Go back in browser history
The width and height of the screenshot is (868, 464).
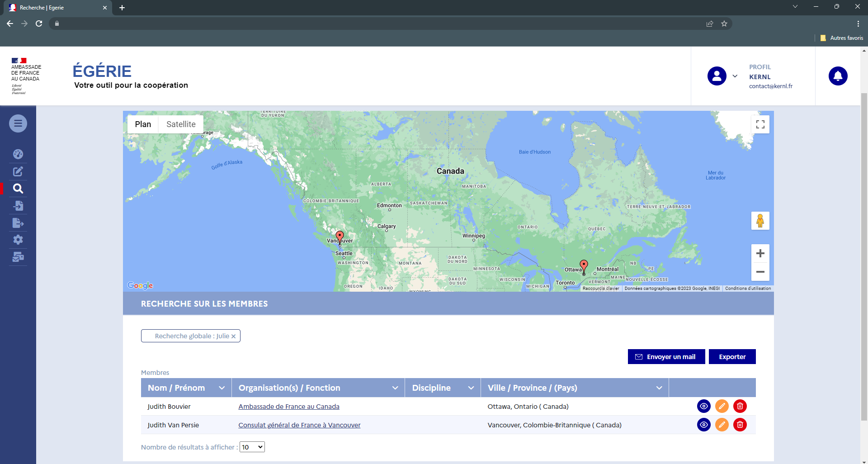point(10,24)
